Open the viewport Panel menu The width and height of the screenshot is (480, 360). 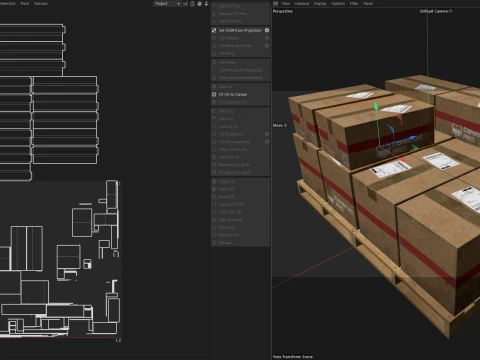click(368, 4)
